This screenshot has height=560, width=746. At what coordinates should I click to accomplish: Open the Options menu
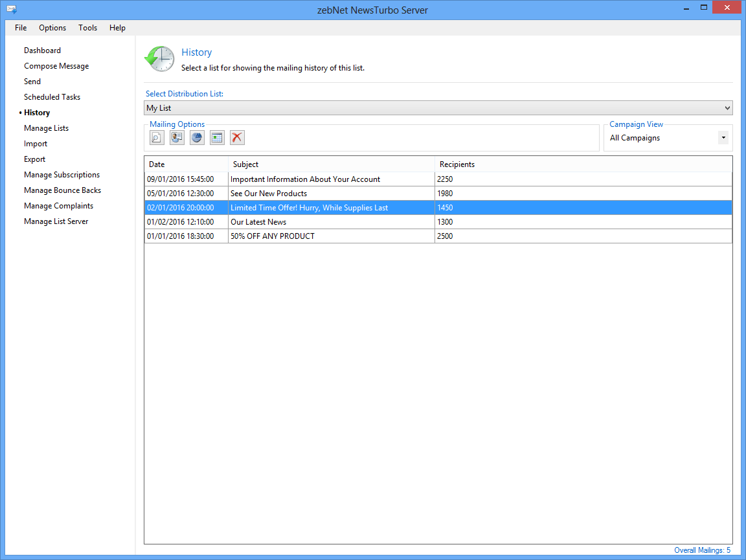click(x=52, y=28)
